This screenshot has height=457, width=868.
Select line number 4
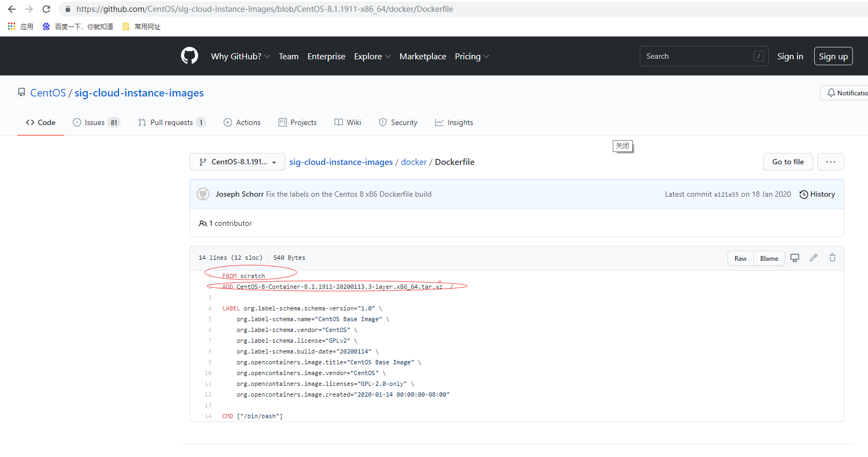209,308
